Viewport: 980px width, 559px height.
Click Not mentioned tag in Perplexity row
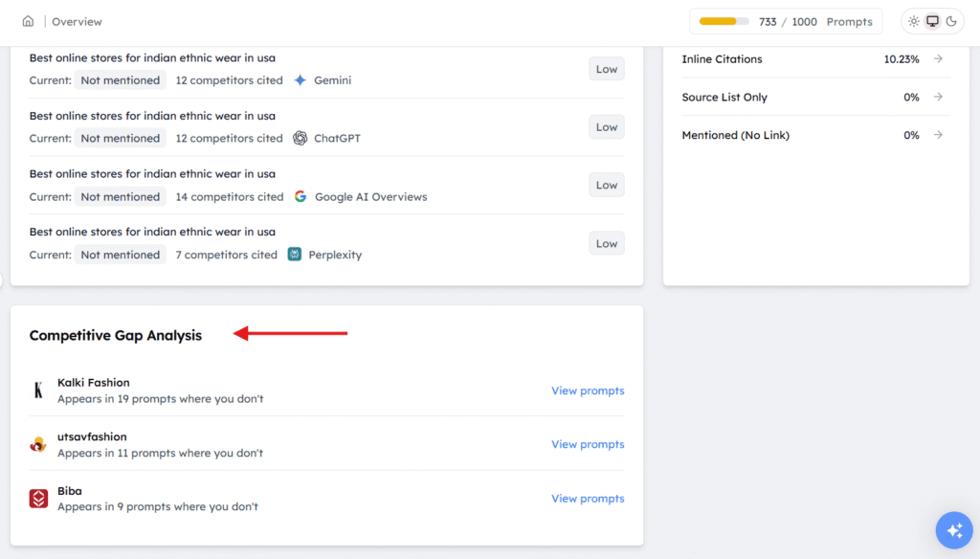pyautogui.click(x=120, y=255)
